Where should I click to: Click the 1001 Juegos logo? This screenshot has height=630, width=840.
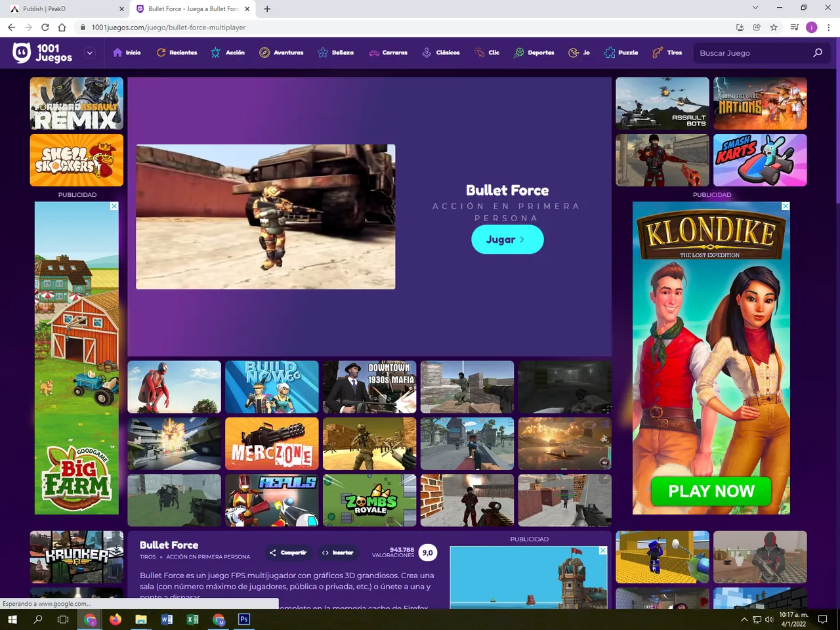(43, 52)
